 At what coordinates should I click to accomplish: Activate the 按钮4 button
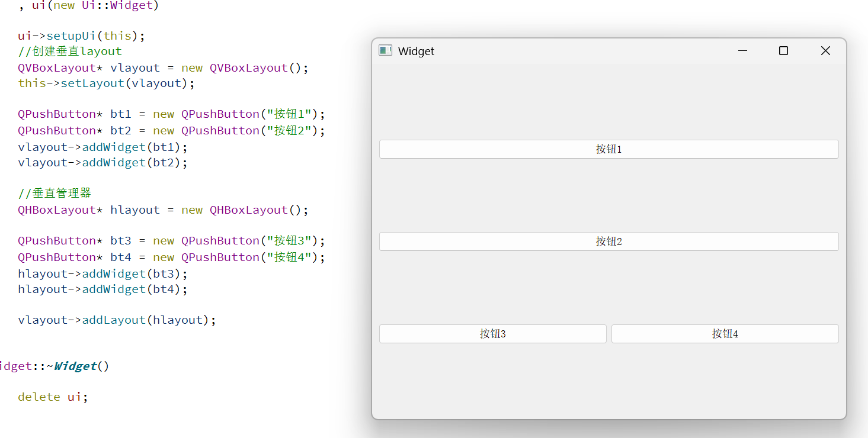click(725, 334)
